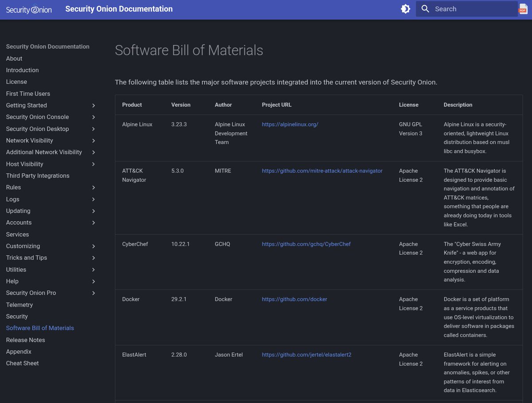
Task: Expand the Host Visibility chevron
Action: click(94, 164)
